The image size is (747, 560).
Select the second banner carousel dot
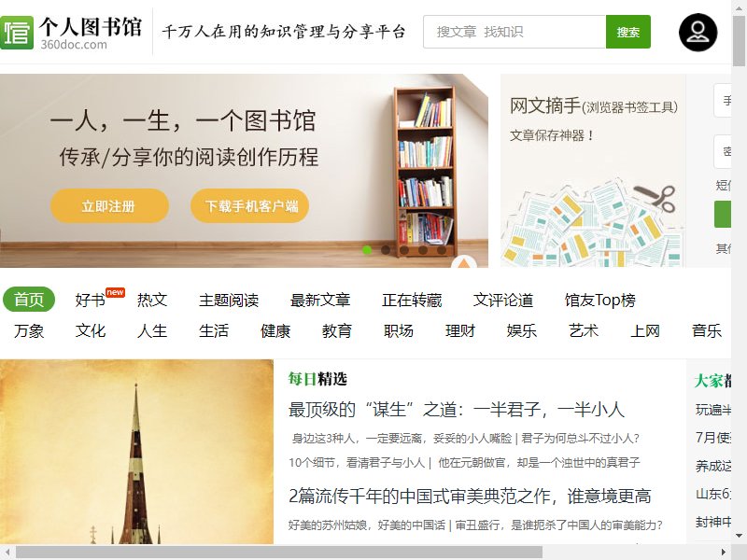click(x=386, y=250)
